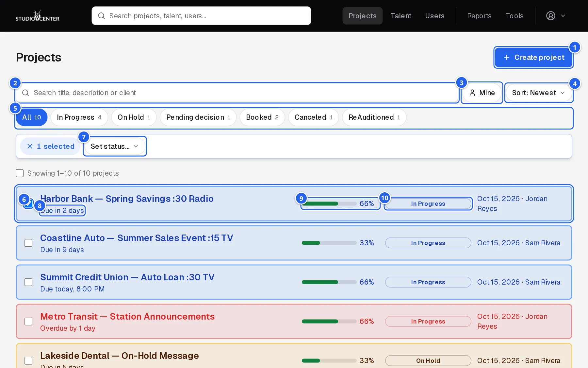Check the Summit Credit Union project checkbox

click(29, 282)
